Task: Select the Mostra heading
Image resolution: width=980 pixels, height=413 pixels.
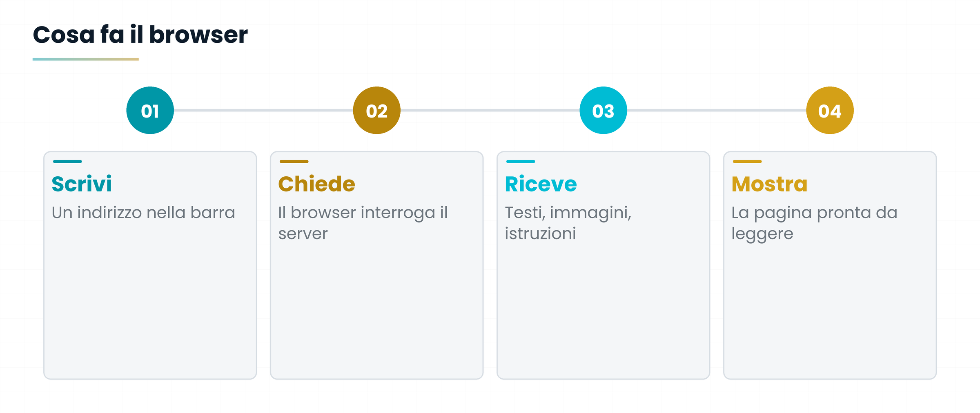Action: point(770,184)
